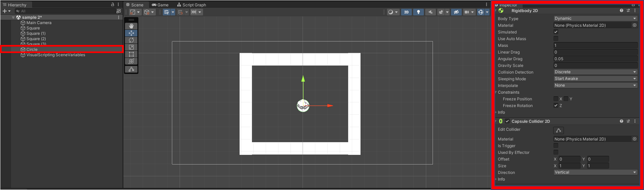The height and width of the screenshot is (190, 644).
Task: Click Edit Collider button
Action: pos(559,130)
